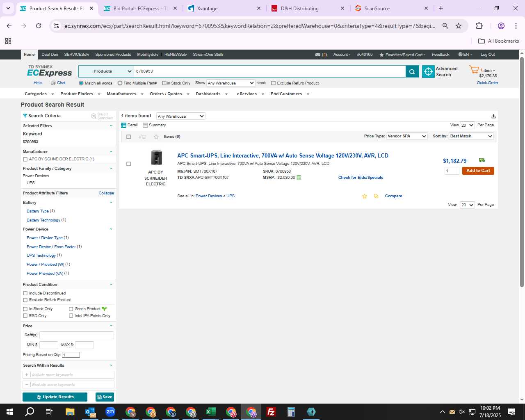Click the saved-favorites icon left of Compare

(x=376, y=196)
